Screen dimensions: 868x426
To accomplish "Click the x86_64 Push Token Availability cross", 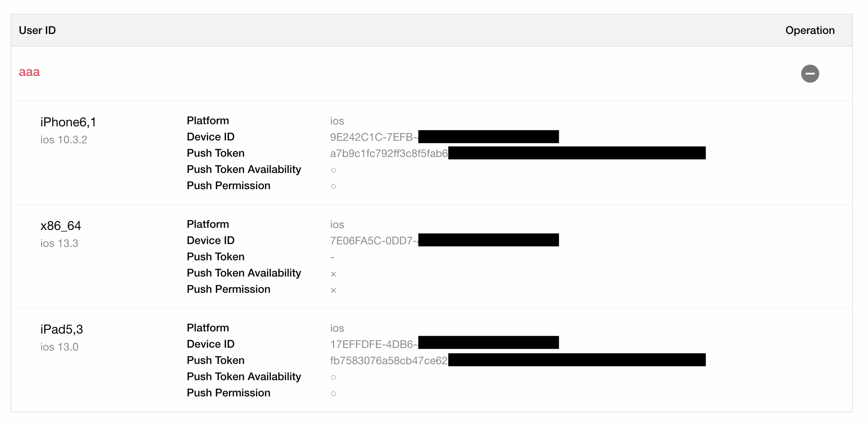I will tap(333, 274).
